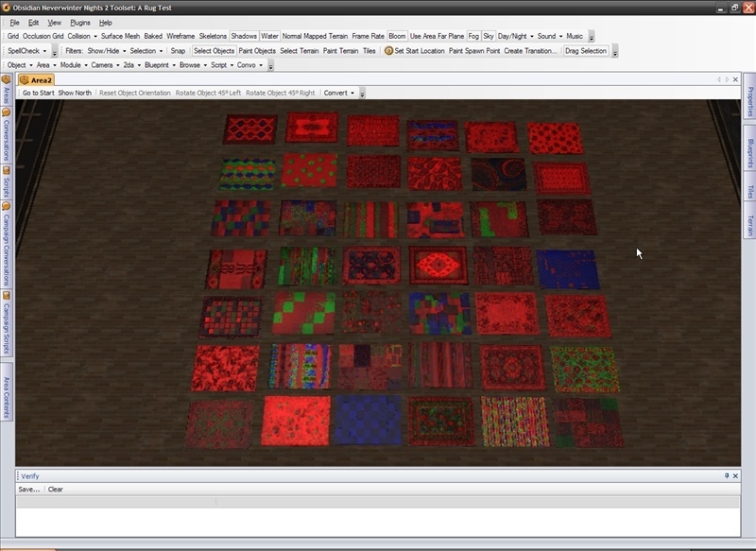Click Save in the Verify panel
756x551 pixels.
29,490
